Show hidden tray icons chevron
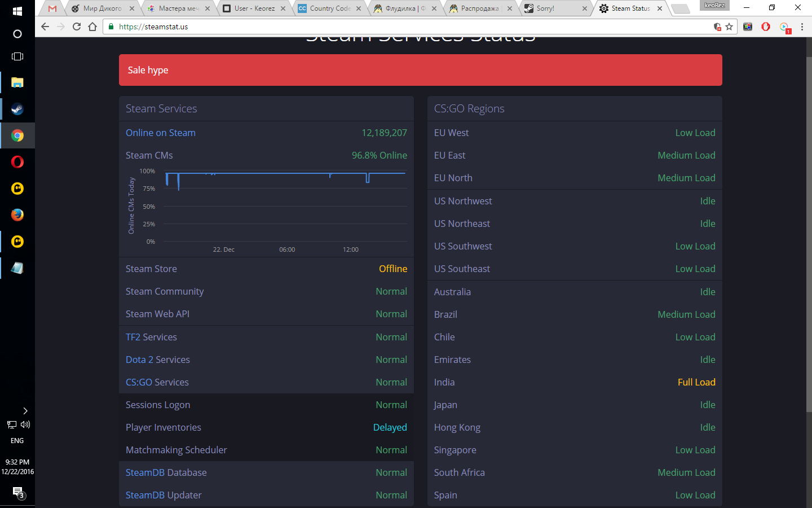The height and width of the screenshot is (508, 812). (25, 411)
